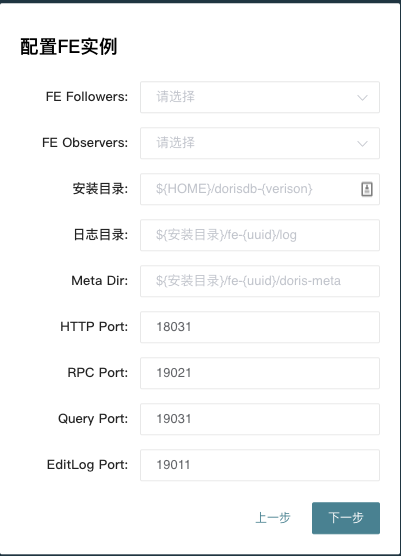Click the 配置FE实例 dialog title

68,46
